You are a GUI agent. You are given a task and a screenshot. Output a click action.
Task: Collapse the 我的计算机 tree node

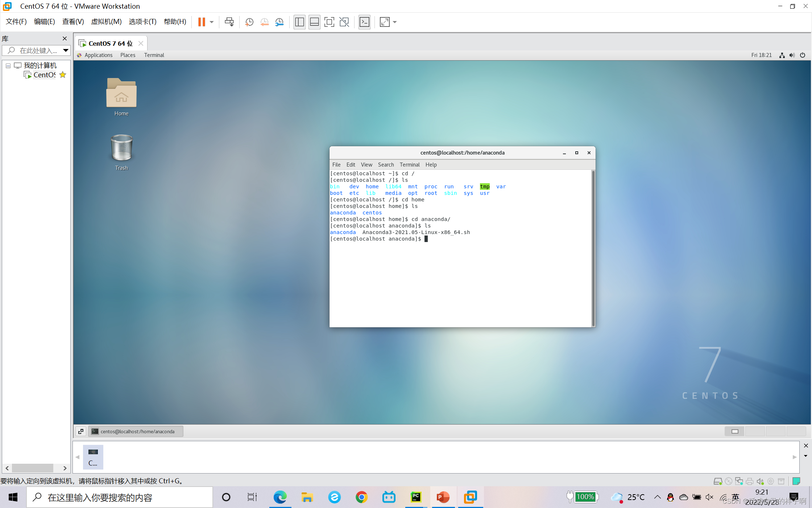click(x=8, y=66)
